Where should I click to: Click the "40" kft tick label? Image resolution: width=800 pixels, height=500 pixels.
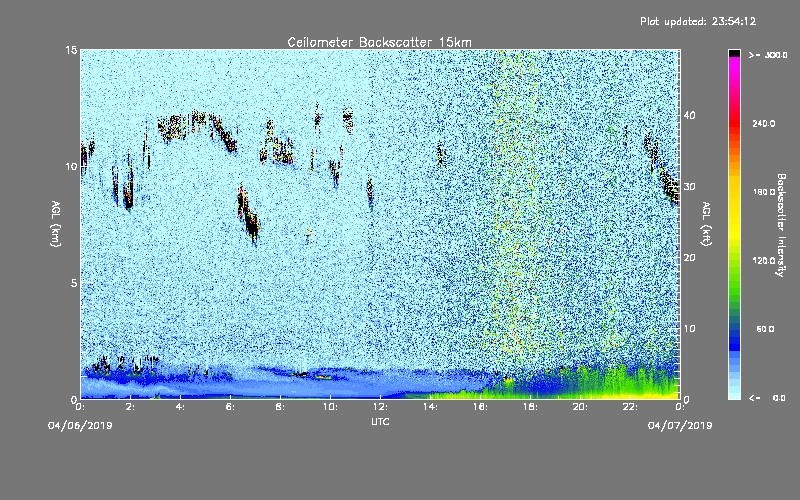[x=689, y=115]
